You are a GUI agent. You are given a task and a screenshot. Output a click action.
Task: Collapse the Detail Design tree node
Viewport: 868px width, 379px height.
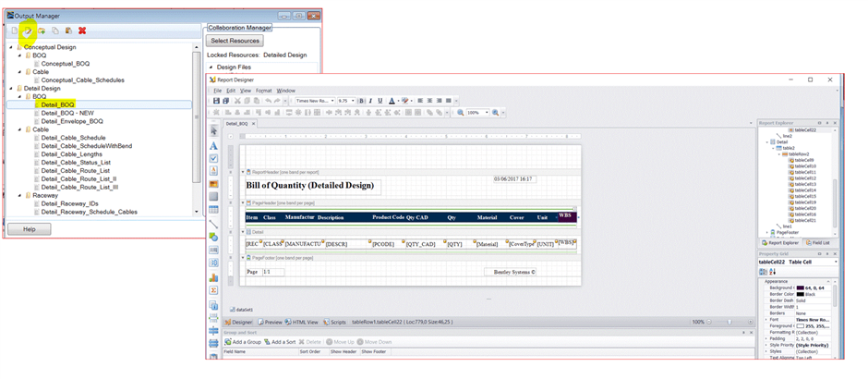click(x=11, y=89)
